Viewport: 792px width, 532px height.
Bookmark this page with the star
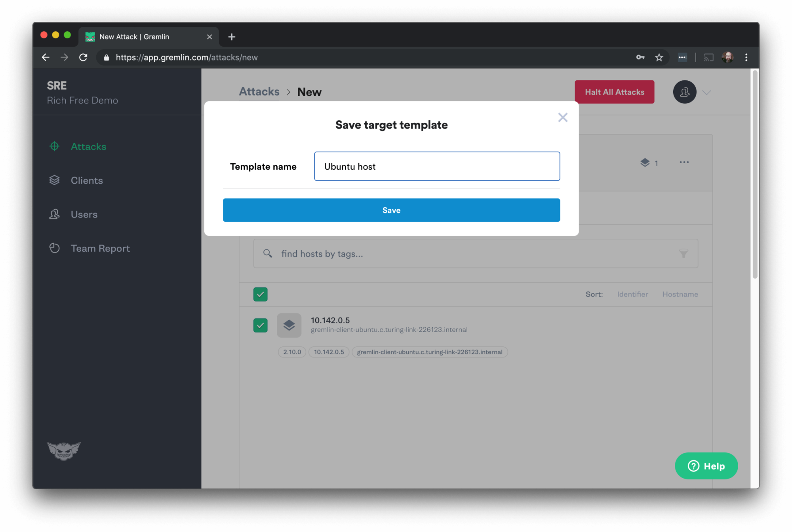[x=659, y=57]
